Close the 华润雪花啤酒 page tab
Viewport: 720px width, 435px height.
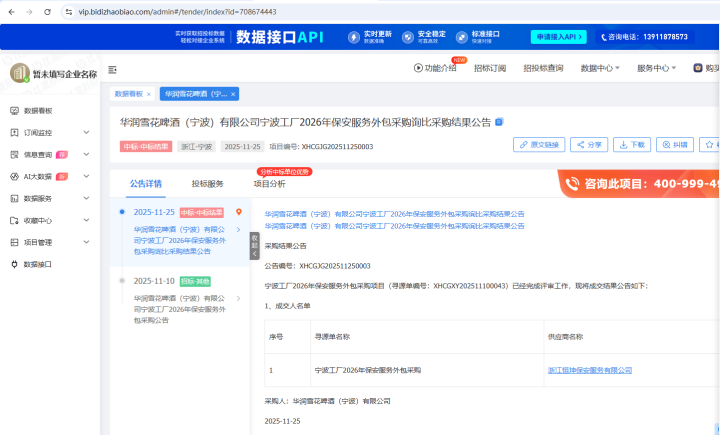coord(233,94)
